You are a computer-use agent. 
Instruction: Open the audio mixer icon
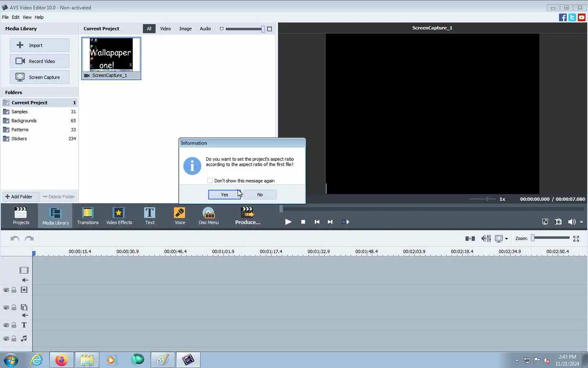[x=486, y=238]
